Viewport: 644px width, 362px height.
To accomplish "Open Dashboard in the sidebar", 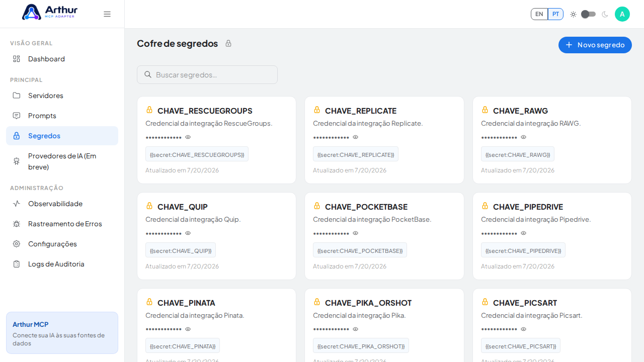I will (x=62, y=59).
